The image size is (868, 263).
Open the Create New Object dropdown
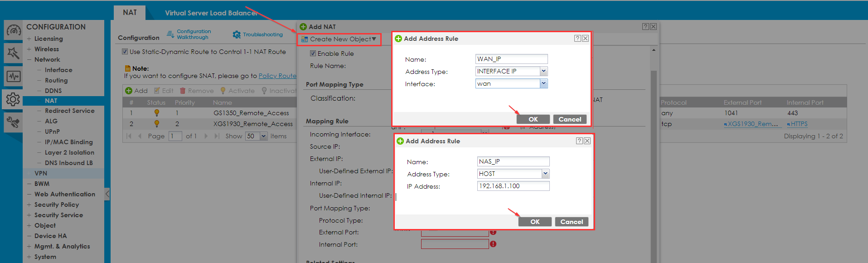pyautogui.click(x=339, y=39)
